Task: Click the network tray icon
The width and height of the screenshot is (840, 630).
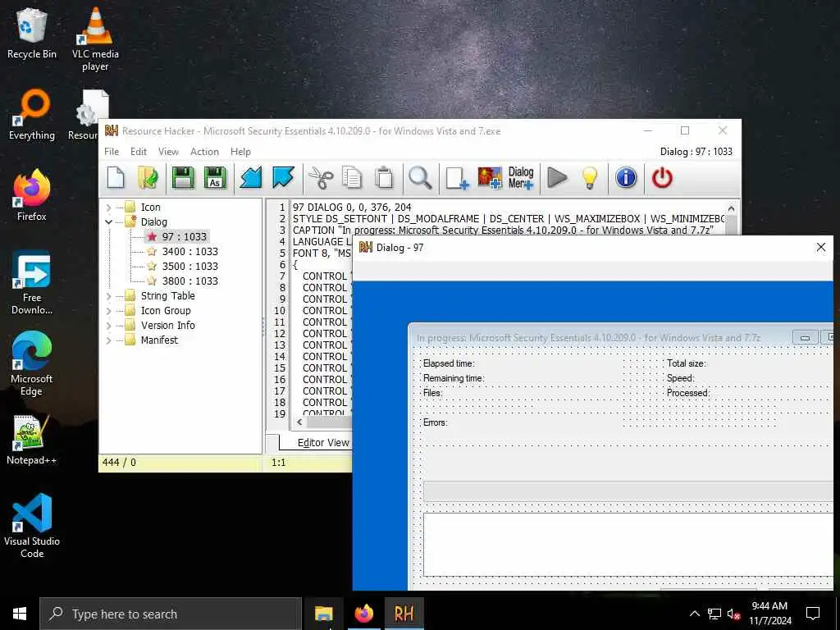Action: coord(714,614)
